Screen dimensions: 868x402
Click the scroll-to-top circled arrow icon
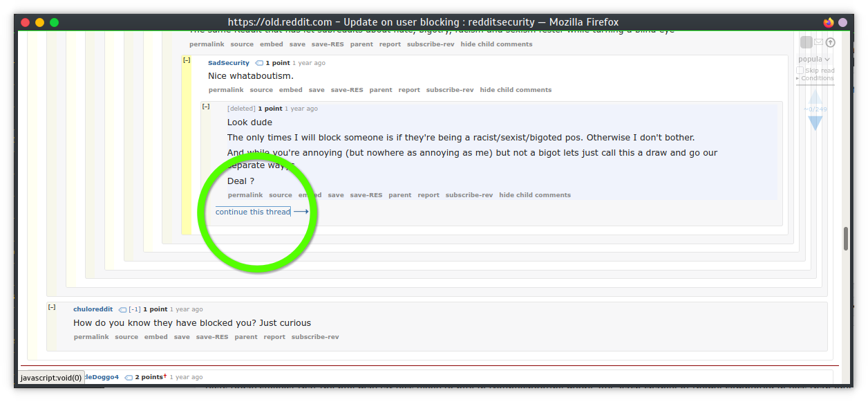[x=831, y=43]
